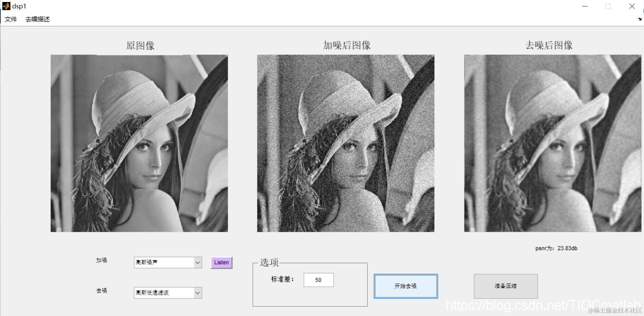Click the 加噪后图像 noisy image
Viewport: 644px width, 316px height.
click(345, 143)
